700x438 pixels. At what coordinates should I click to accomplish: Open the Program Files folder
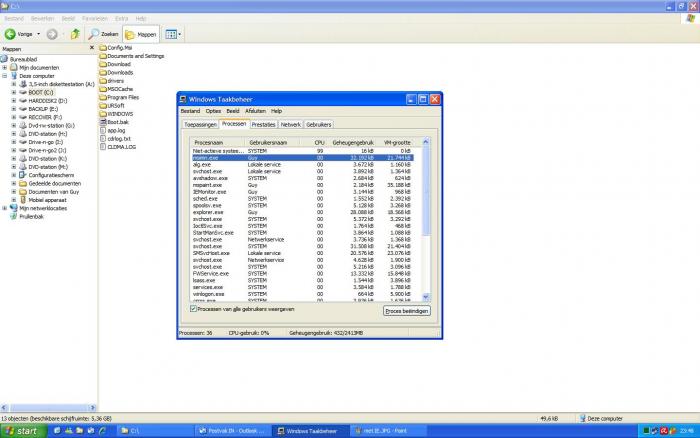coord(123,97)
